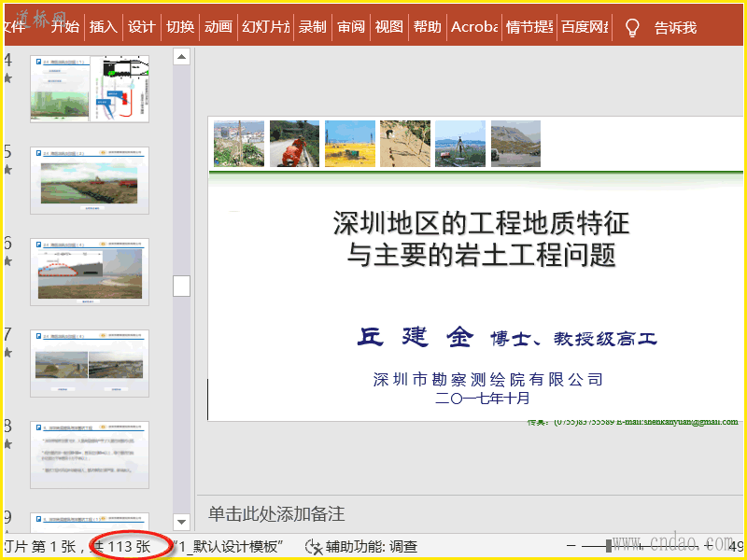This screenshot has width=747, height=560.
Task: Click the accessibility checker icon in status bar
Action: tap(314, 547)
